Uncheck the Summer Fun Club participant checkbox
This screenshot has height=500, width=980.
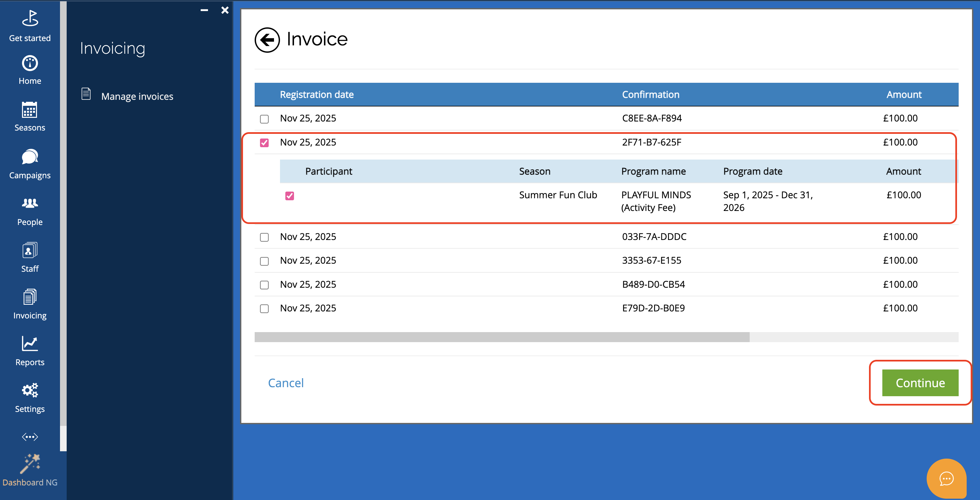click(290, 196)
